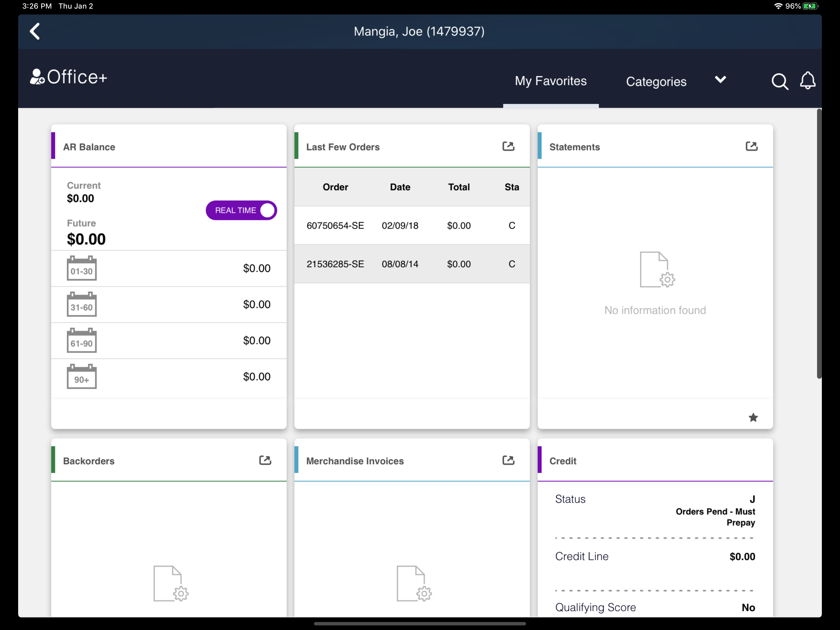
Task: Open notifications bell icon
Action: click(808, 81)
